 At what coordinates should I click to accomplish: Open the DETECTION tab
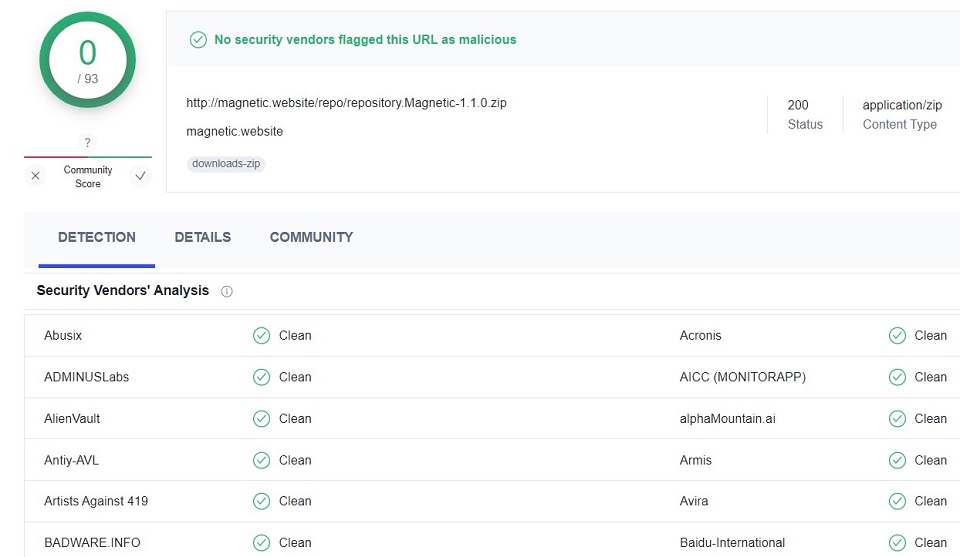click(x=97, y=237)
